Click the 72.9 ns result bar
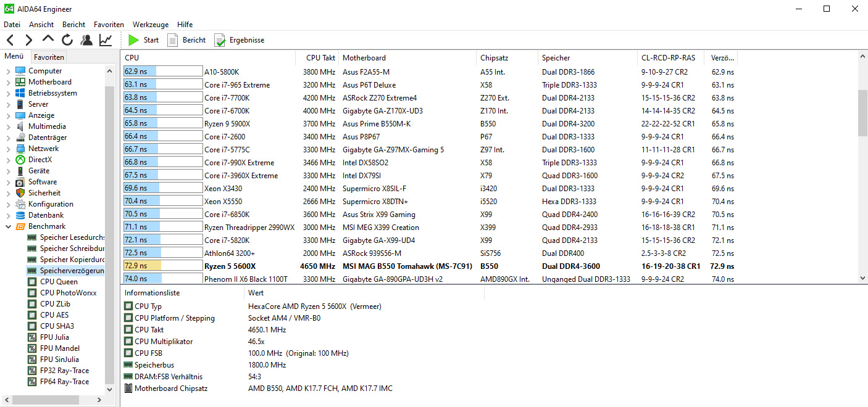The height and width of the screenshot is (407, 868). point(163,266)
